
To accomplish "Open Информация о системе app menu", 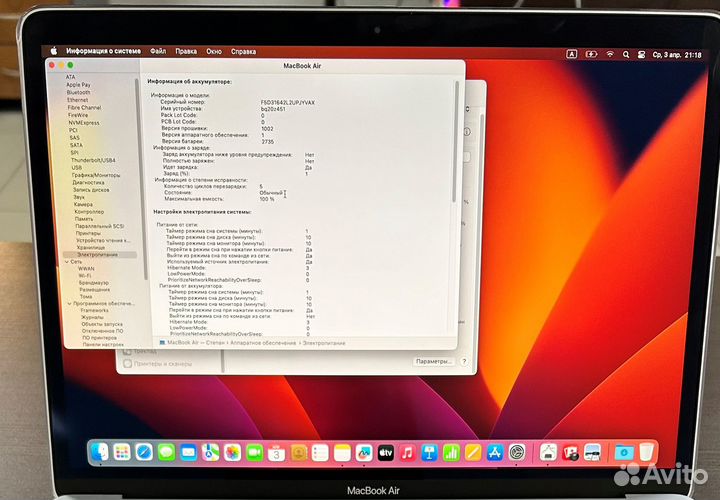I will click(103, 51).
